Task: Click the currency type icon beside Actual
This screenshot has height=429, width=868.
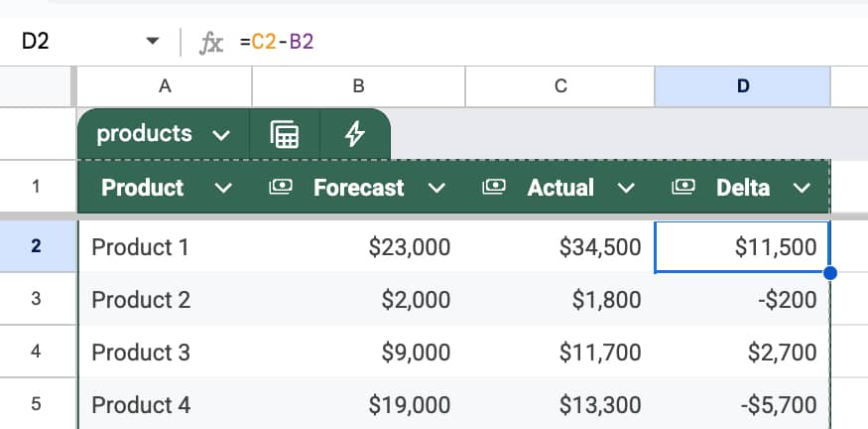Action: (x=494, y=188)
